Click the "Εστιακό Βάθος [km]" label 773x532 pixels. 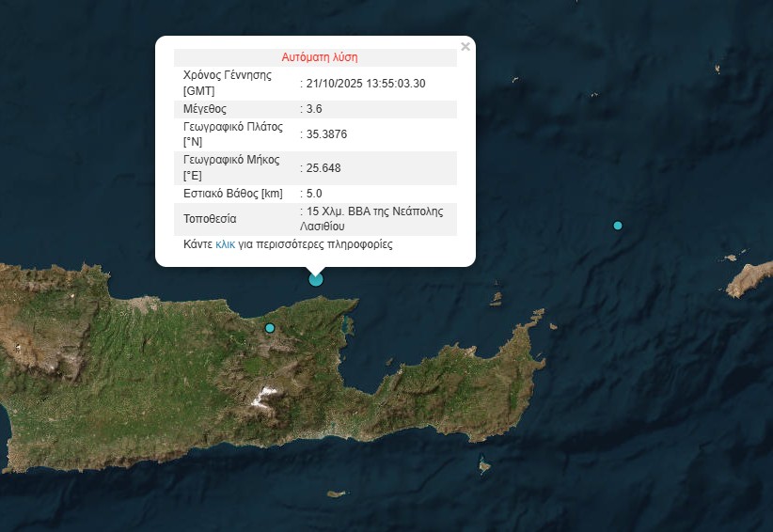pyautogui.click(x=232, y=194)
